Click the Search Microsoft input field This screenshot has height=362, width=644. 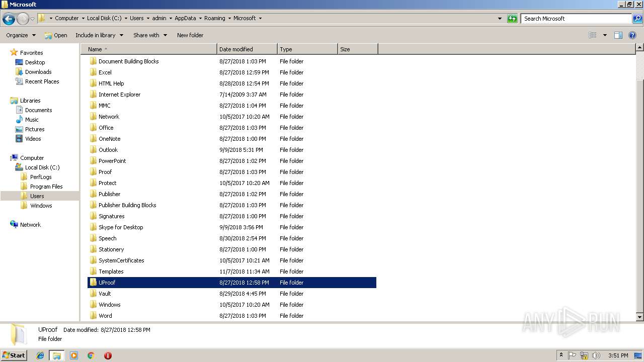(576, 19)
